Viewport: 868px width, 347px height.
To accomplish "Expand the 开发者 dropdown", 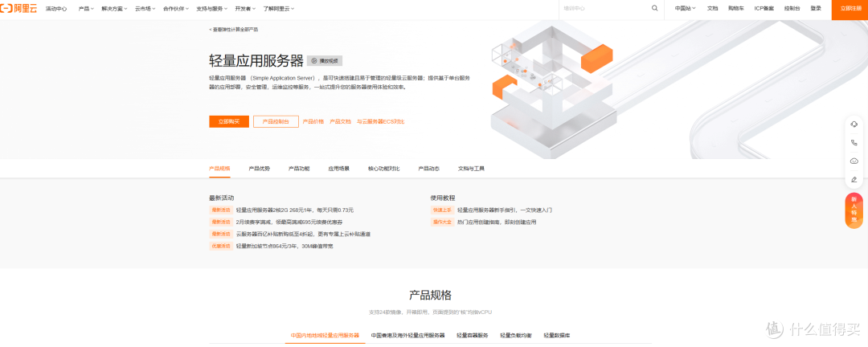I will click(x=245, y=9).
